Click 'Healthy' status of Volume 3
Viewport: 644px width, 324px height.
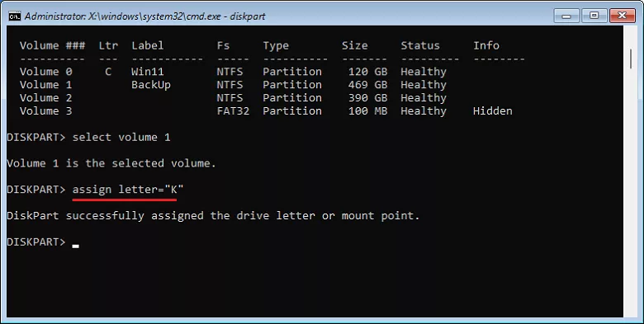pyautogui.click(x=424, y=111)
